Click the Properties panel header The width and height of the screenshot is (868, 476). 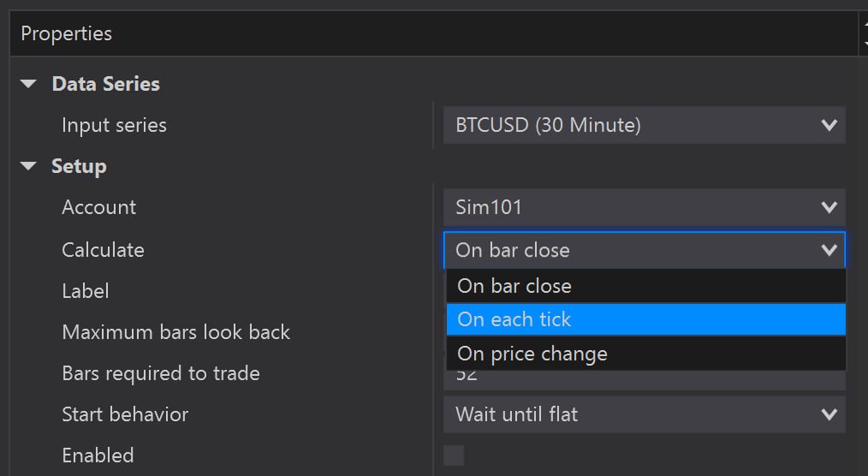(67, 34)
